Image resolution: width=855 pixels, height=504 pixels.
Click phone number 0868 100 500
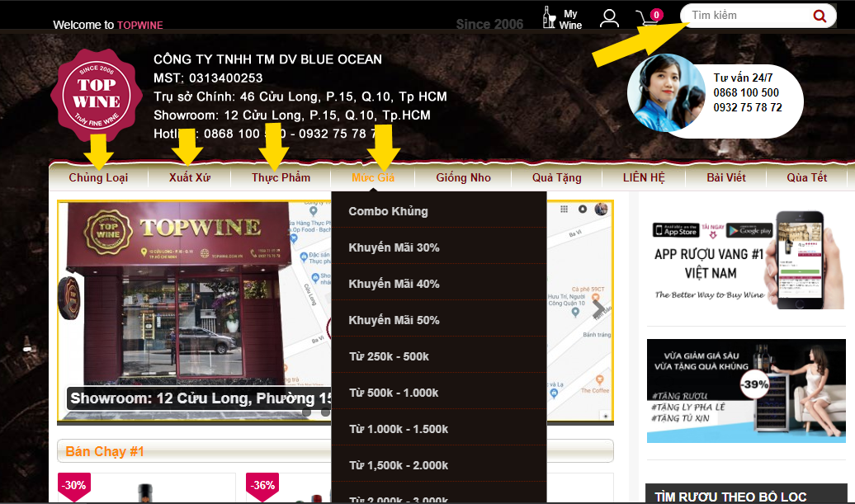click(x=746, y=92)
